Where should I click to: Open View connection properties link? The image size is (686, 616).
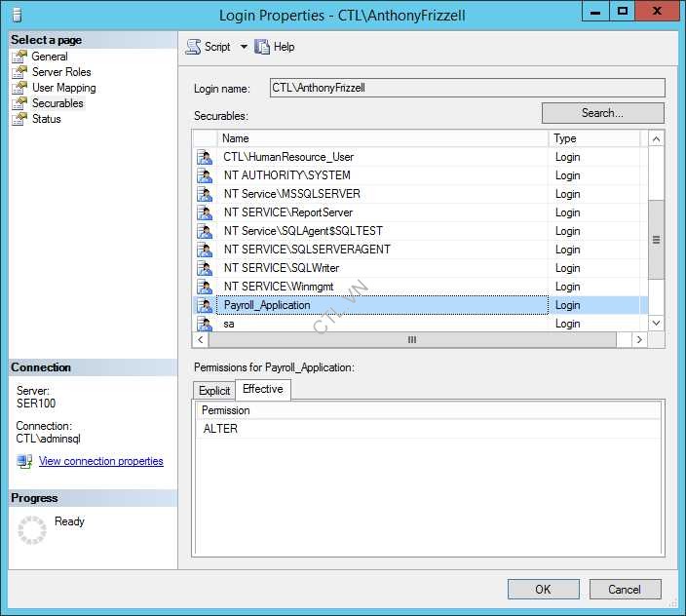tap(101, 461)
